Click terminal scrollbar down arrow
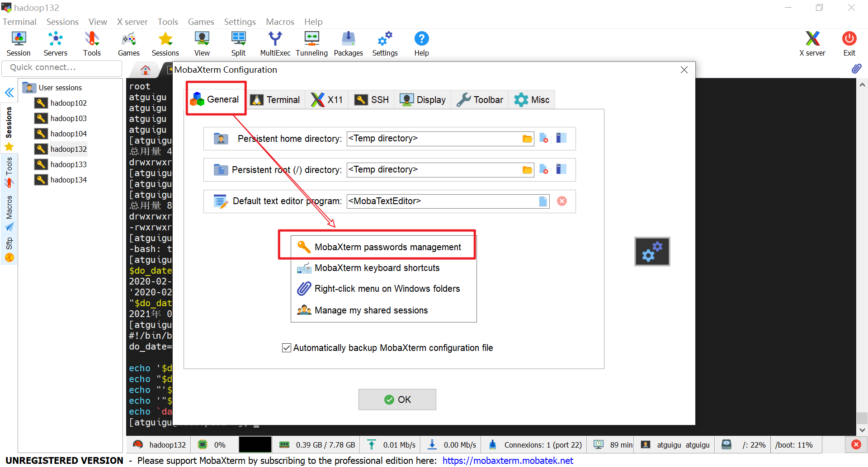The image size is (868, 467). (862, 430)
